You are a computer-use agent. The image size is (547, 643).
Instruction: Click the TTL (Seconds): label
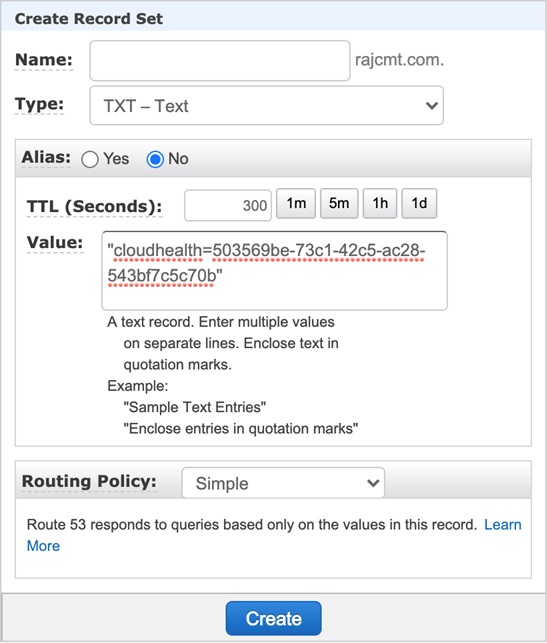click(94, 206)
